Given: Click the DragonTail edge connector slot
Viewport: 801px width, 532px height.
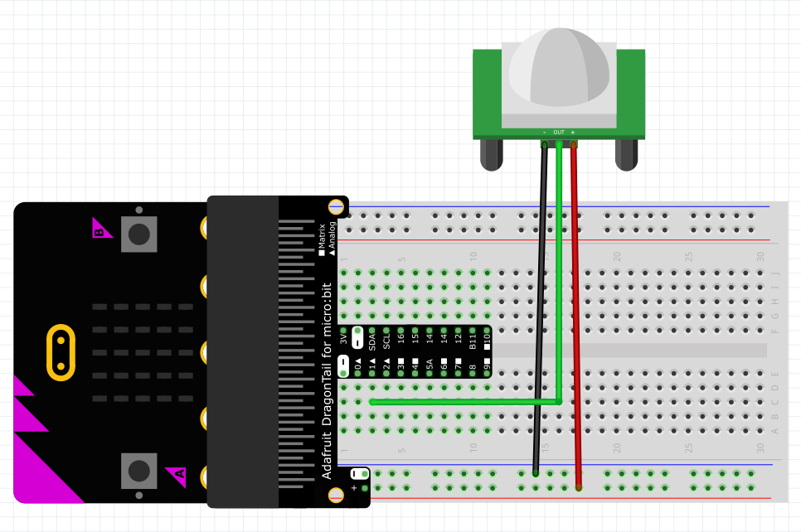Looking at the screenshot, I should pos(243,352).
